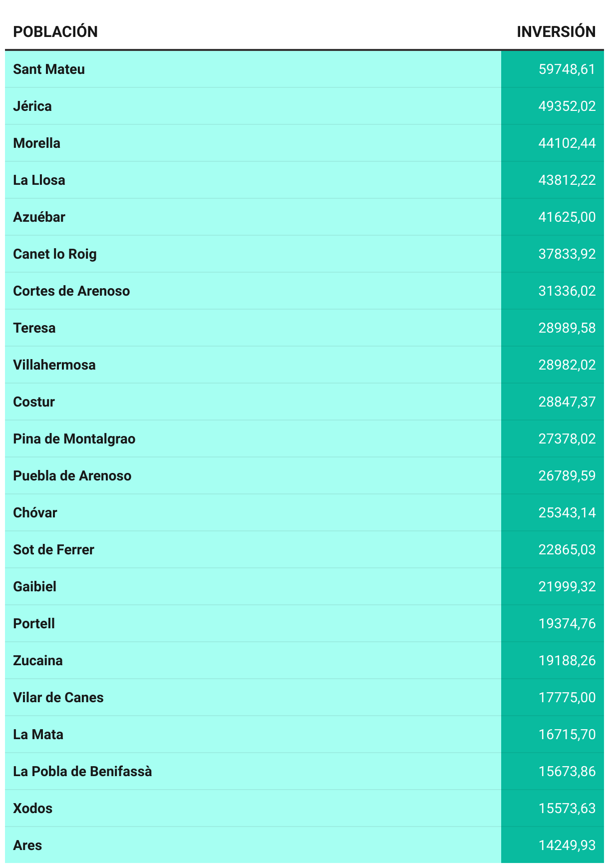Screen dimensions: 609x868
Task: Click the Jérica population cell
Action: tap(32, 106)
